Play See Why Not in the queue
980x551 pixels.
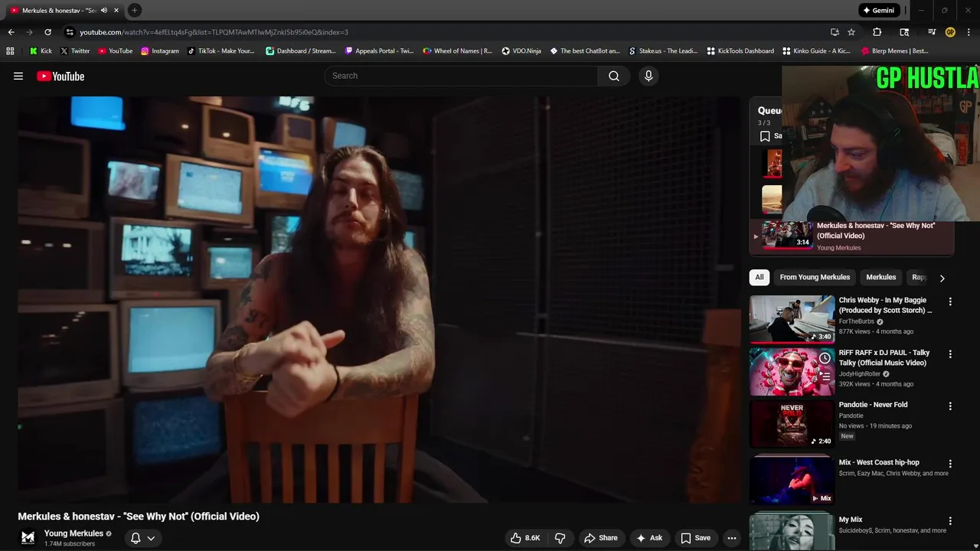click(851, 236)
